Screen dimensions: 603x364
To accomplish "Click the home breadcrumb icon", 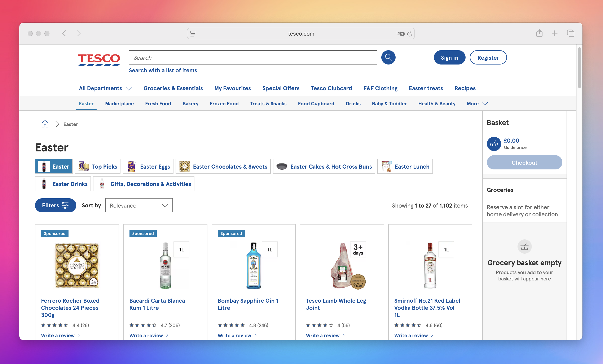I will pos(45,124).
